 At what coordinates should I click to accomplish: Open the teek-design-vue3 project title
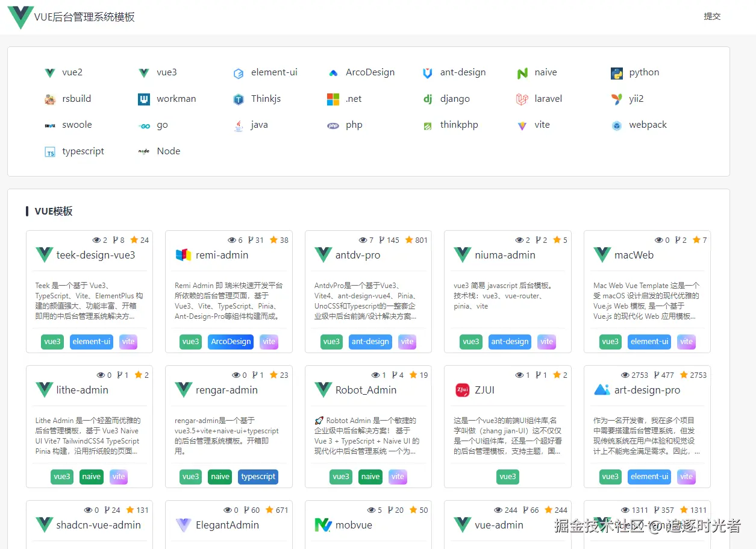pos(95,255)
